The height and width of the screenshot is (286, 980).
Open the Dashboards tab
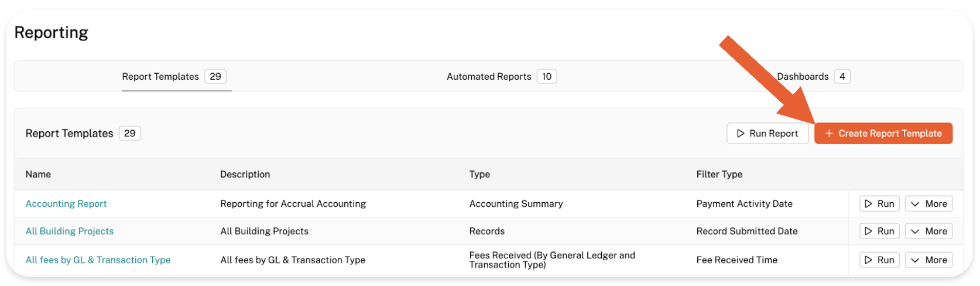[803, 77]
